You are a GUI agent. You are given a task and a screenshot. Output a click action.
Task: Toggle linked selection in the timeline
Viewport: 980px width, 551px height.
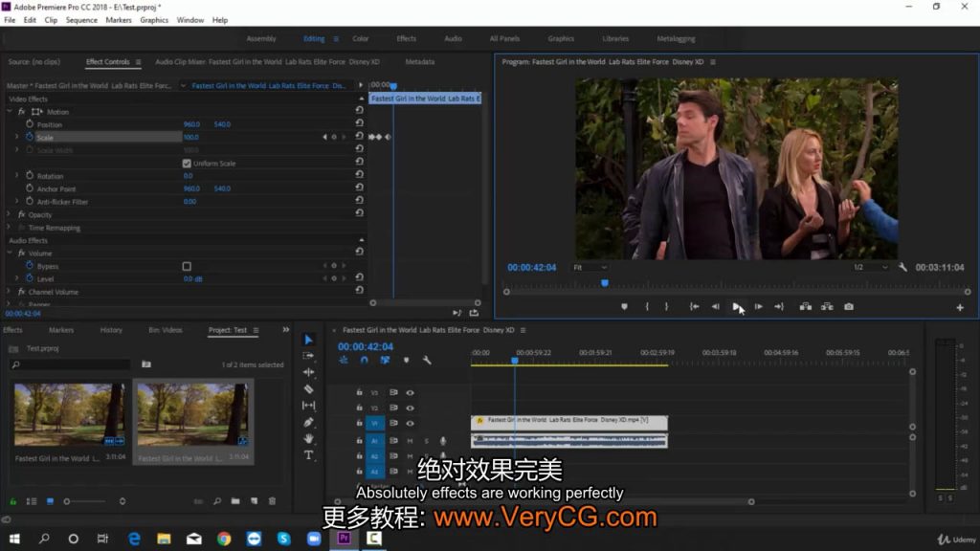coord(385,361)
